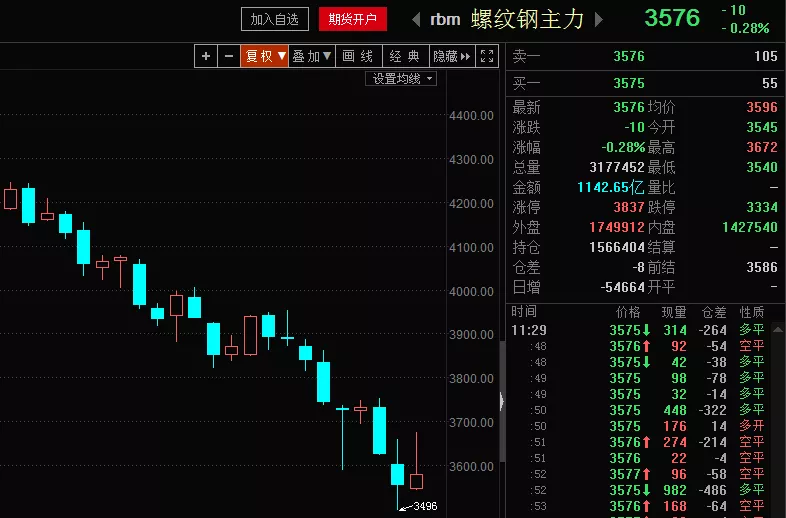The image size is (786, 518).
Task: Click the 卖一 quantity 105
Action: coord(766,56)
